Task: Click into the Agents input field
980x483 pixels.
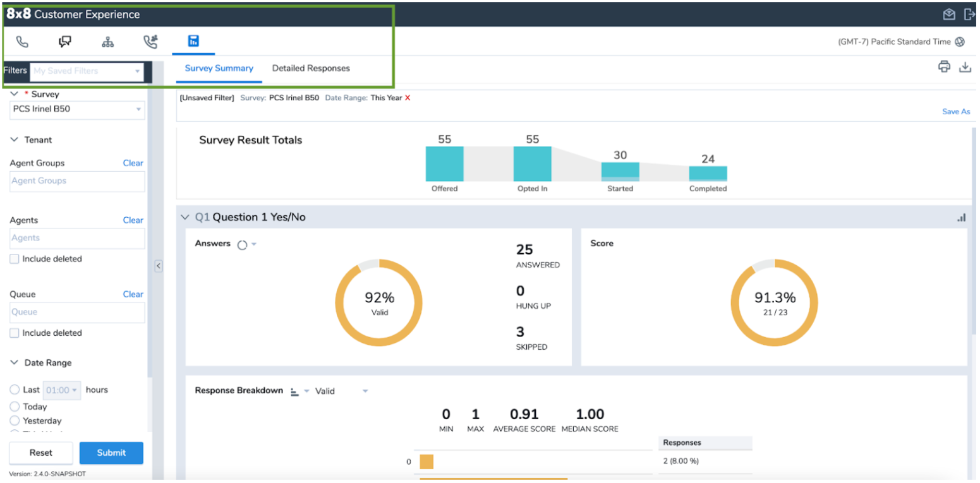Action: 77,238
